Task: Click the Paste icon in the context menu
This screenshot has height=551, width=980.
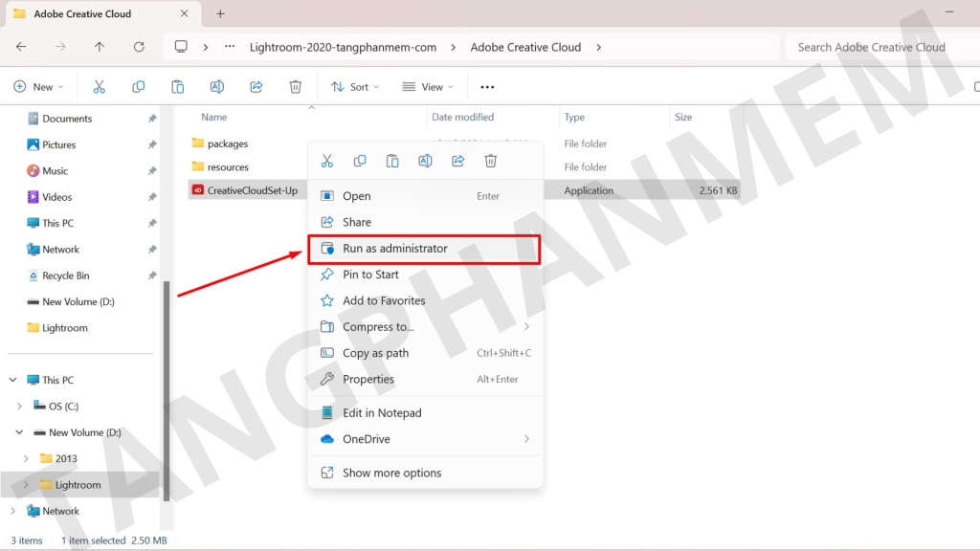Action: pyautogui.click(x=392, y=161)
